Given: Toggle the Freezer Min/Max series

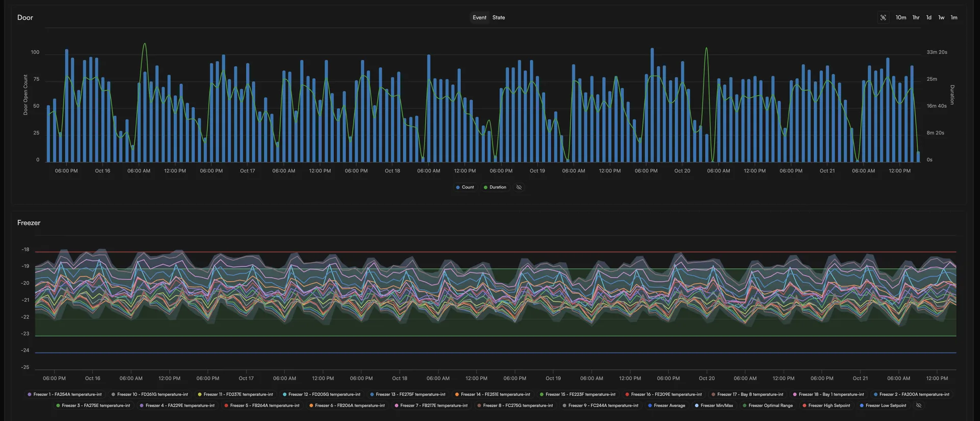Looking at the screenshot, I should [714, 406].
